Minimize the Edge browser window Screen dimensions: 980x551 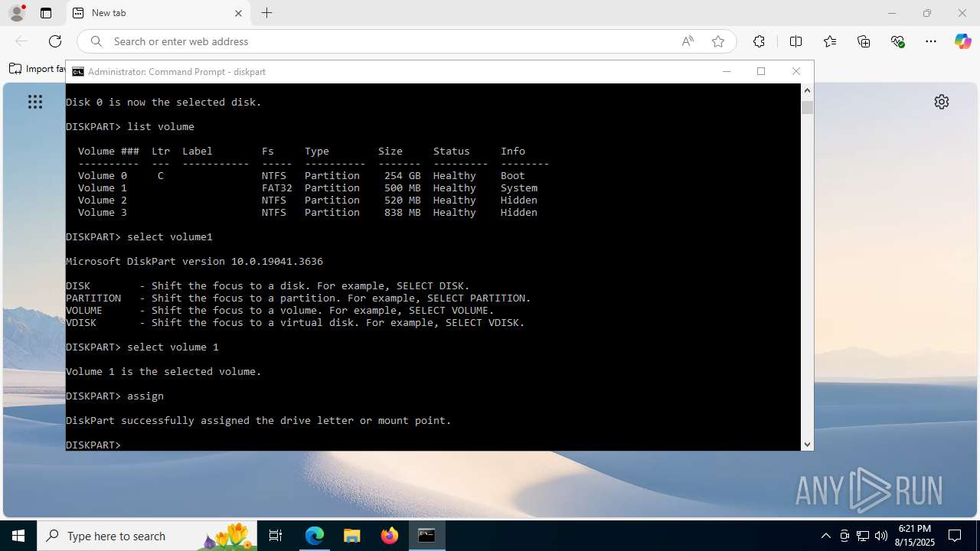coord(891,13)
